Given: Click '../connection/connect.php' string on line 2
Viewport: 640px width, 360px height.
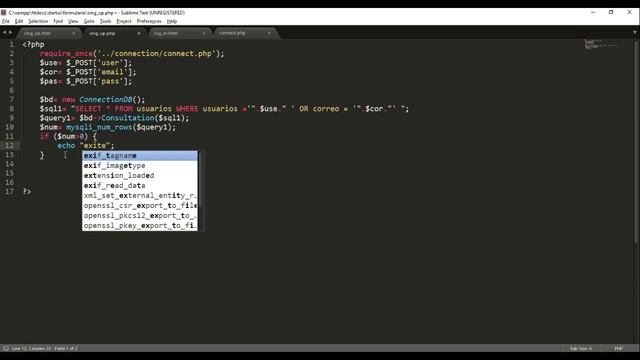Looking at the screenshot, I should [157, 53].
